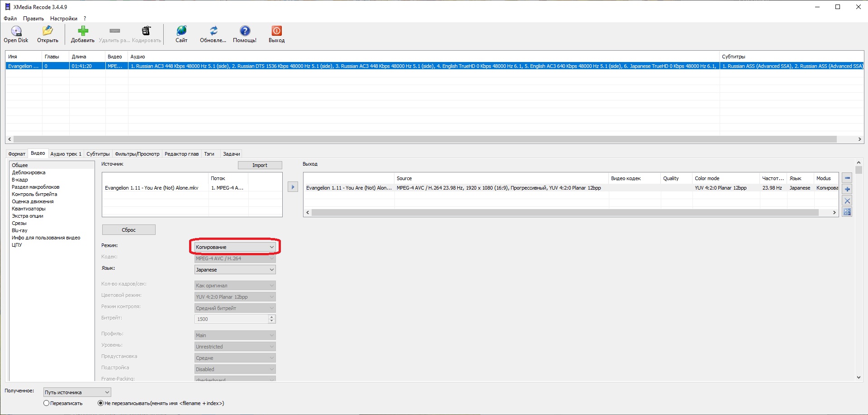Click the output list horizontal scrollbar

(x=565, y=212)
